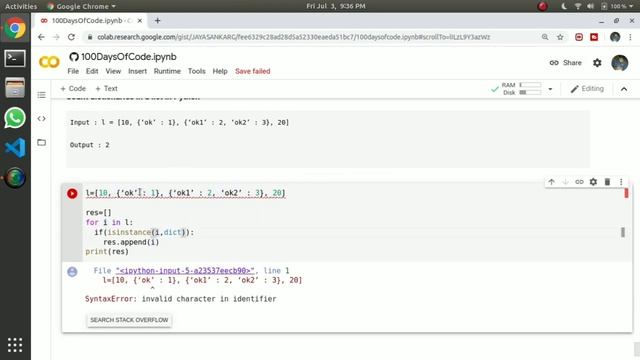Collapse the Colab header with chevron
Screen dimensions: 640x360
click(x=624, y=89)
